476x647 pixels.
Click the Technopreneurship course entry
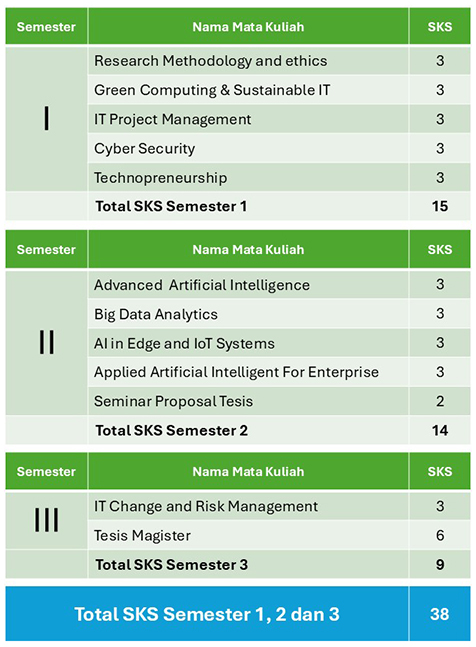pyautogui.click(x=160, y=177)
